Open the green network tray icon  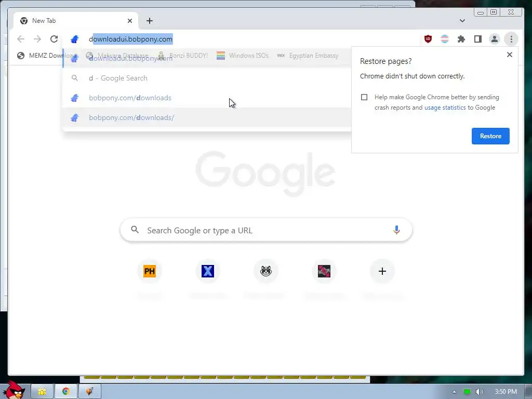467,392
